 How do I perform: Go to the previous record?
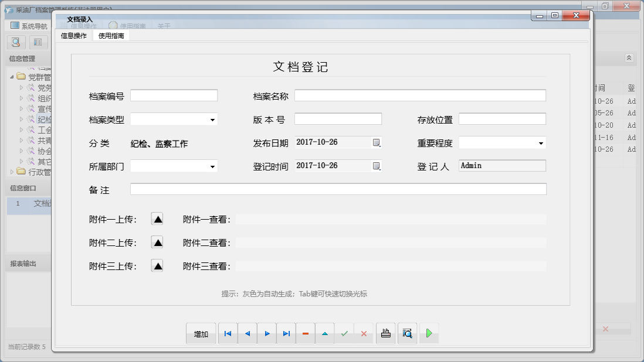click(247, 333)
